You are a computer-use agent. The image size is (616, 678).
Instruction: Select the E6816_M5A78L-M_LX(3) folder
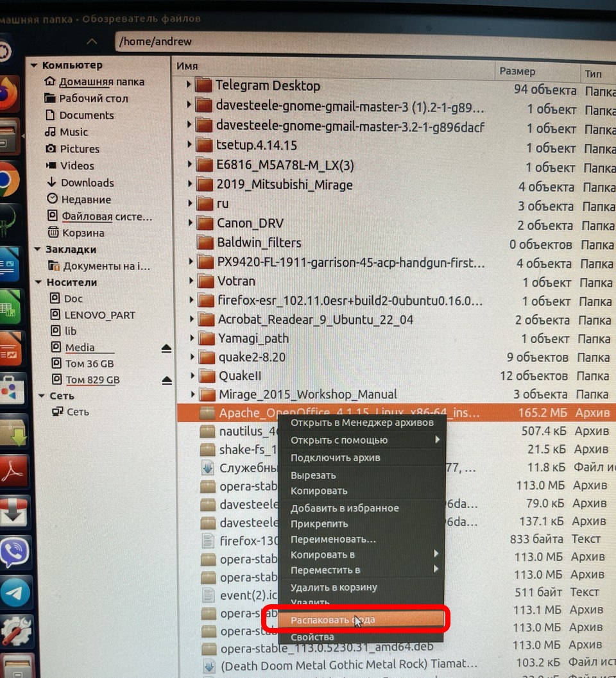point(396,165)
